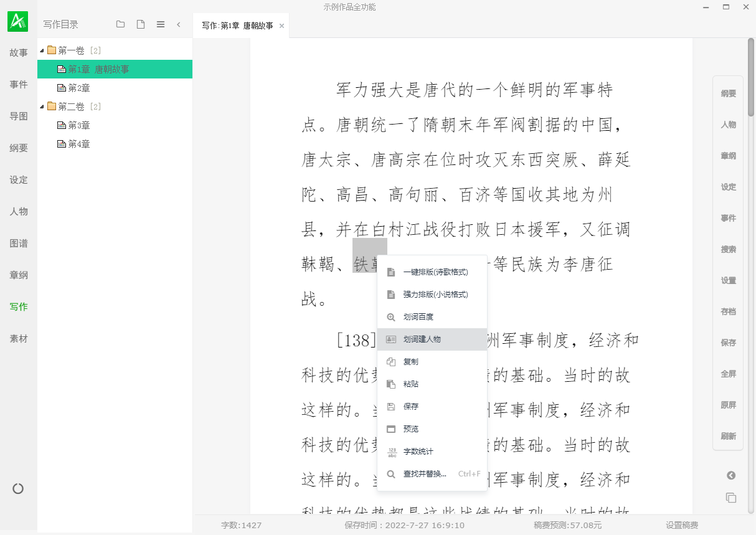Select the 第一卷 folder row
Image resolution: width=756 pixels, height=535 pixels.
115,50
